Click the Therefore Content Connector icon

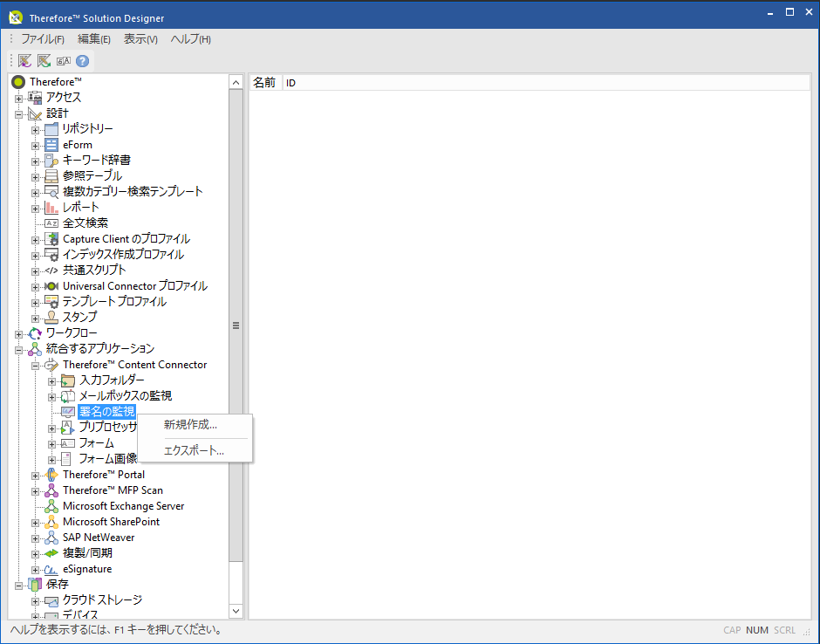click(x=51, y=365)
